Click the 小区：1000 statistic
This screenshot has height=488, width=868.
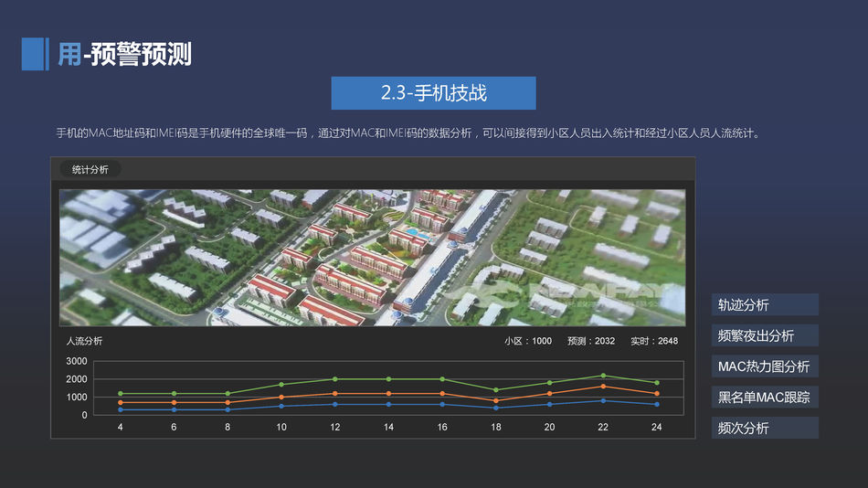point(528,341)
